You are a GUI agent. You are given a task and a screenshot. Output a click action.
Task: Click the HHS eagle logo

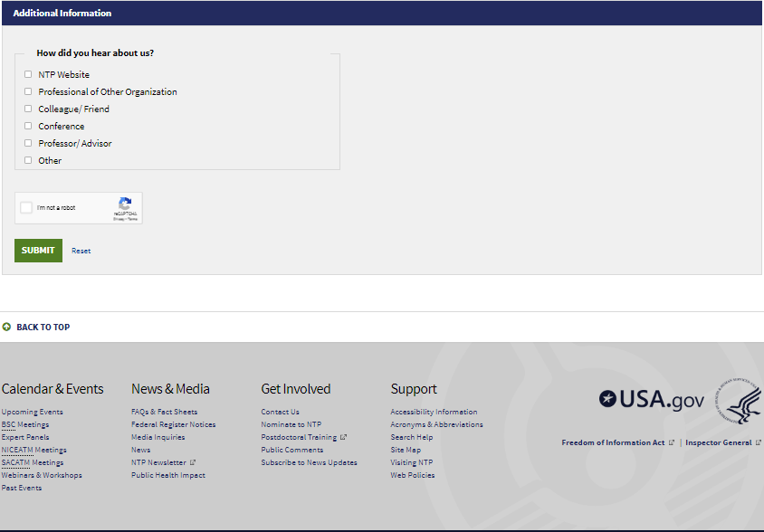738,401
